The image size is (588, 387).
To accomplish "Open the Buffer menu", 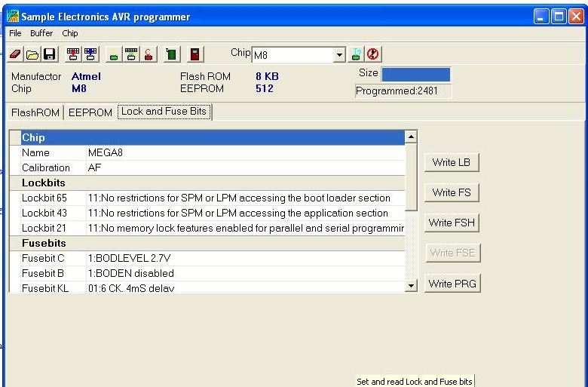I will (x=41, y=33).
